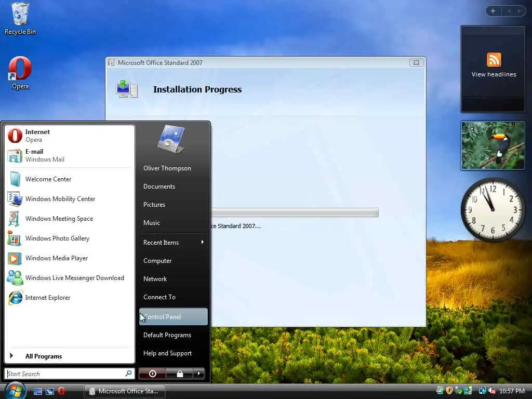This screenshot has height=399, width=532.
Task: Click the search magnifier in Start Search
Action: [129, 373]
